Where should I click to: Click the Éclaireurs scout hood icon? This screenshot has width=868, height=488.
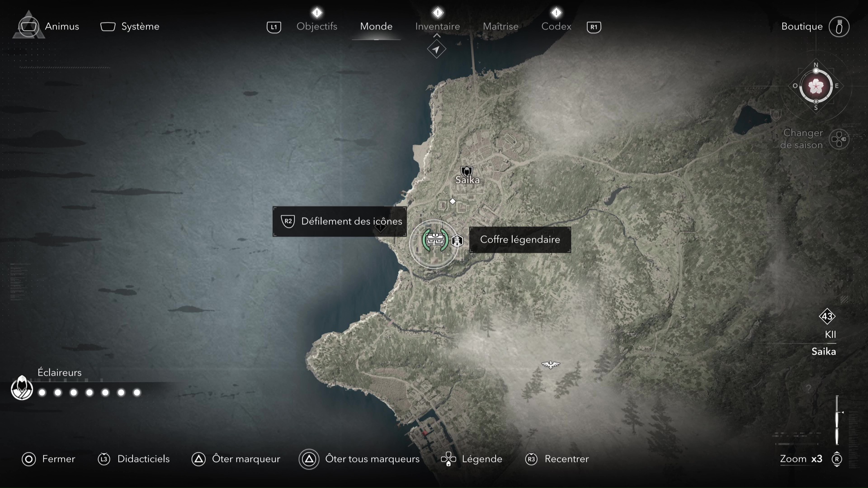coord(22,388)
